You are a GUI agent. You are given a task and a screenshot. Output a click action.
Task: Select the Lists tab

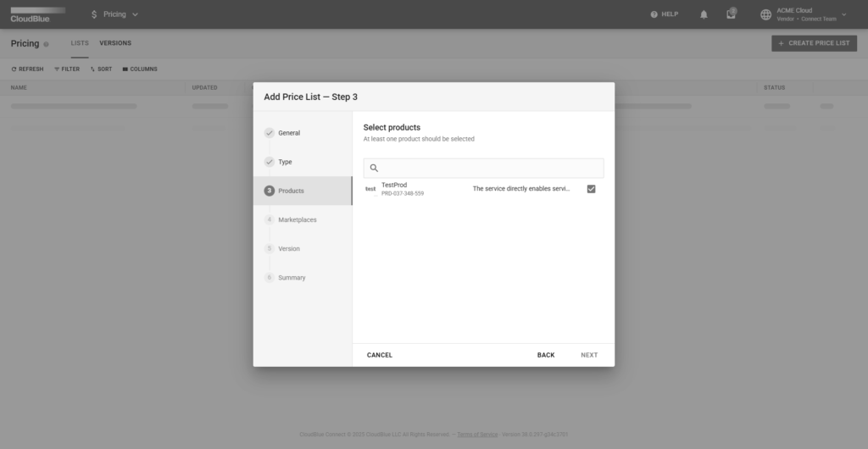80,43
